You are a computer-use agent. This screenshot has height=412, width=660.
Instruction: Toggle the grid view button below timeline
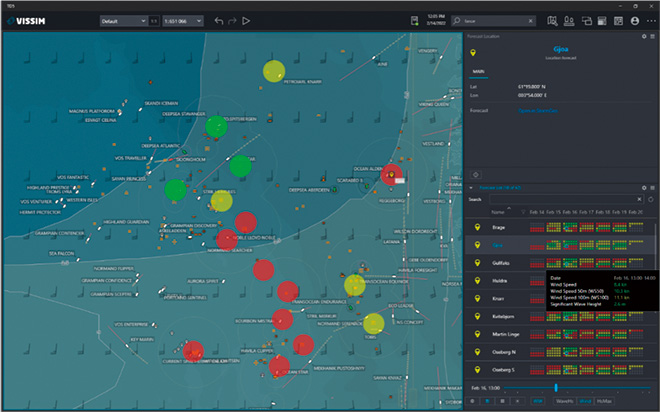pyautogui.click(x=502, y=401)
